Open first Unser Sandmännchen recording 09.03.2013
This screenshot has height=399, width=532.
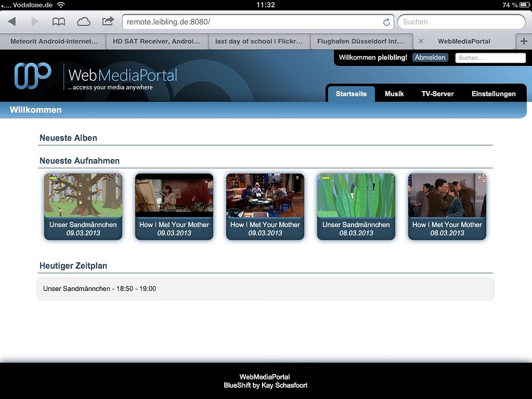pos(83,206)
